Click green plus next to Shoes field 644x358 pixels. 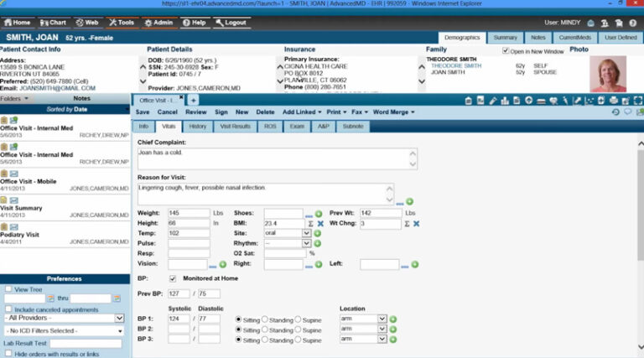(319, 214)
